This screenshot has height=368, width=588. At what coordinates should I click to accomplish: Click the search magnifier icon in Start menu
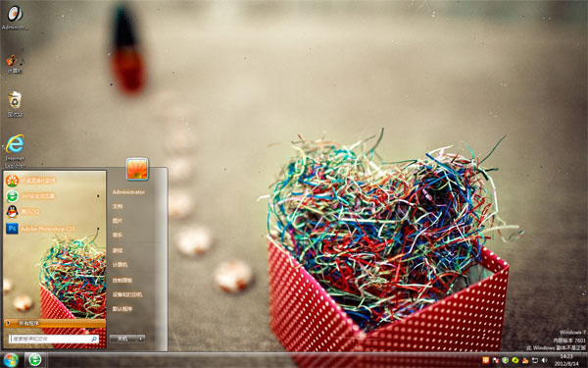tap(94, 339)
